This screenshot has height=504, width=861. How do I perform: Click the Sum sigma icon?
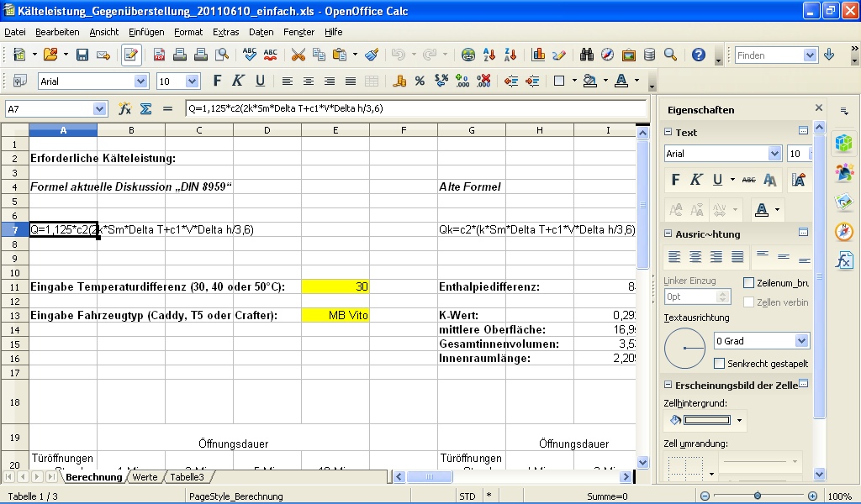coord(145,109)
